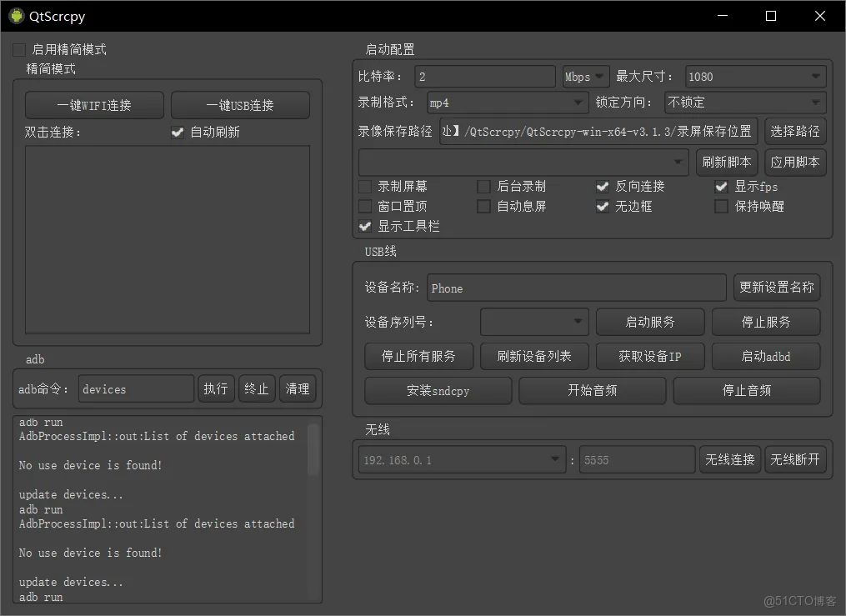The image size is (846, 616).
Task: Enable the 窗口置顶 checkbox
Action: pyautogui.click(x=364, y=206)
